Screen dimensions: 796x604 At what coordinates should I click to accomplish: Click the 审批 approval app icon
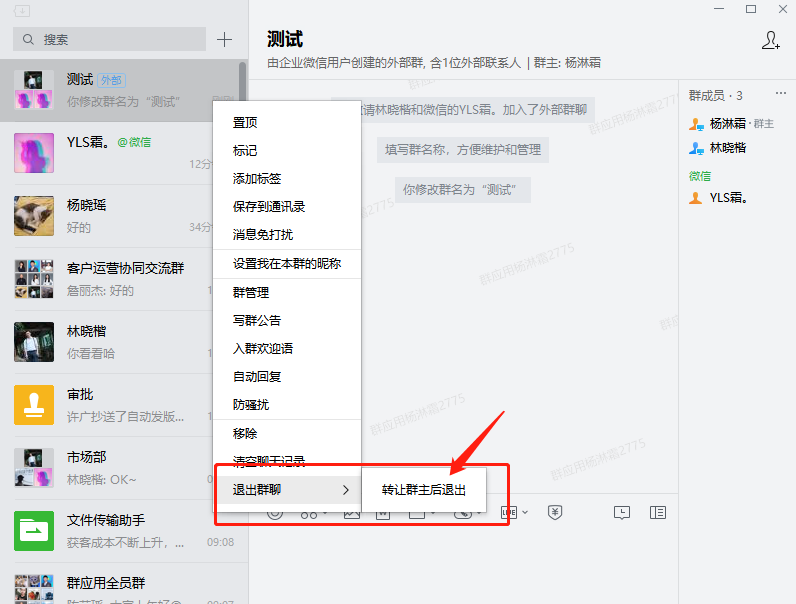click(34, 405)
